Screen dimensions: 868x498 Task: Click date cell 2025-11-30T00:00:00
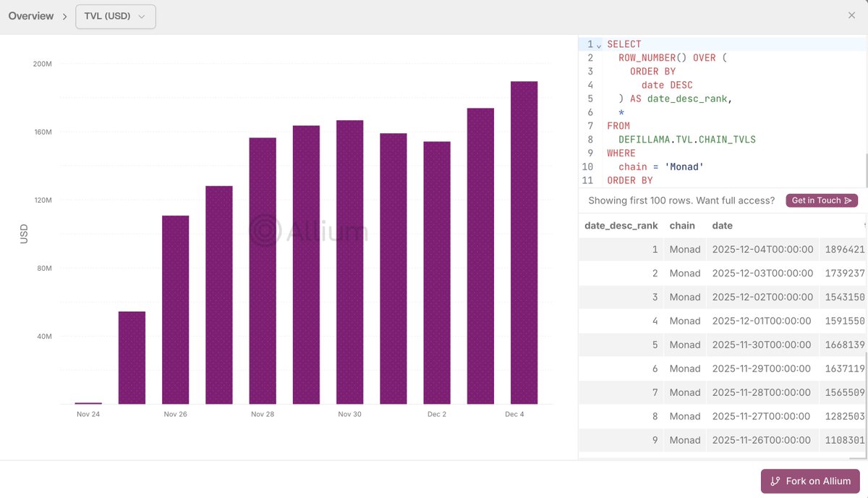click(762, 345)
